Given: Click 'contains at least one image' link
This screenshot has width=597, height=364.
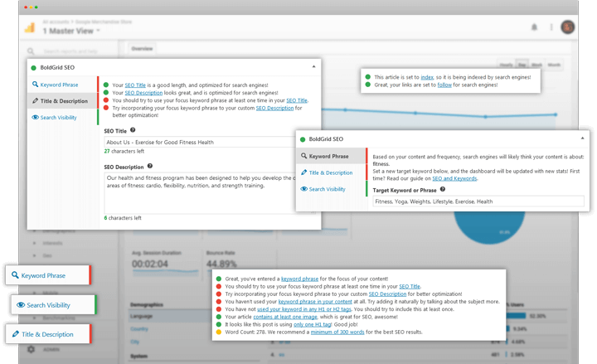Looking at the screenshot, I should tap(285, 317).
